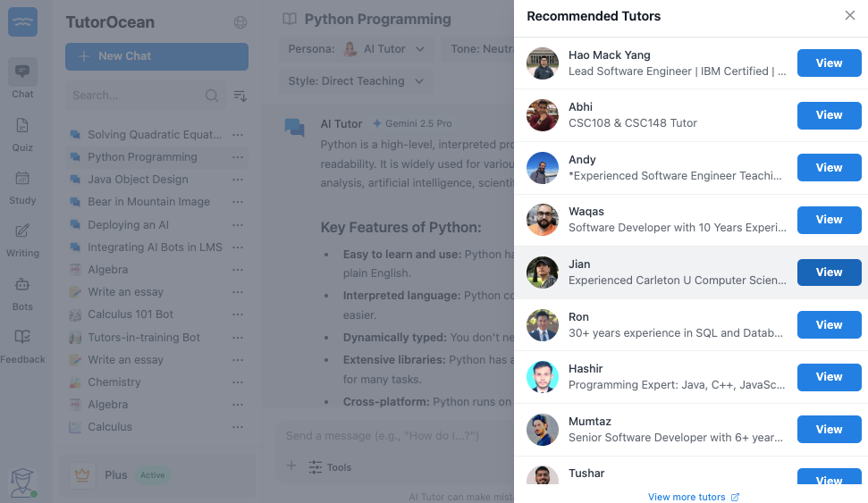Image resolution: width=868 pixels, height=503 pixels.
Task: Click the plus attach icon in message box
Action: pos(291,466)
